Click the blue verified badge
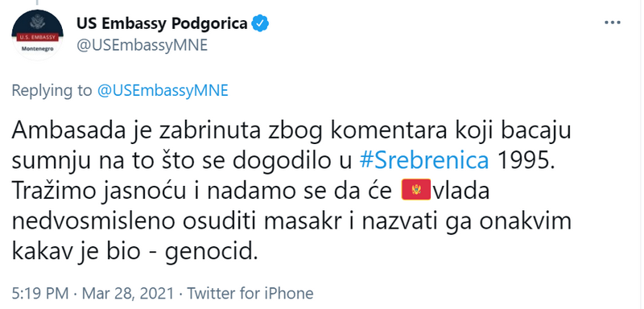 (x=260, y=24)
